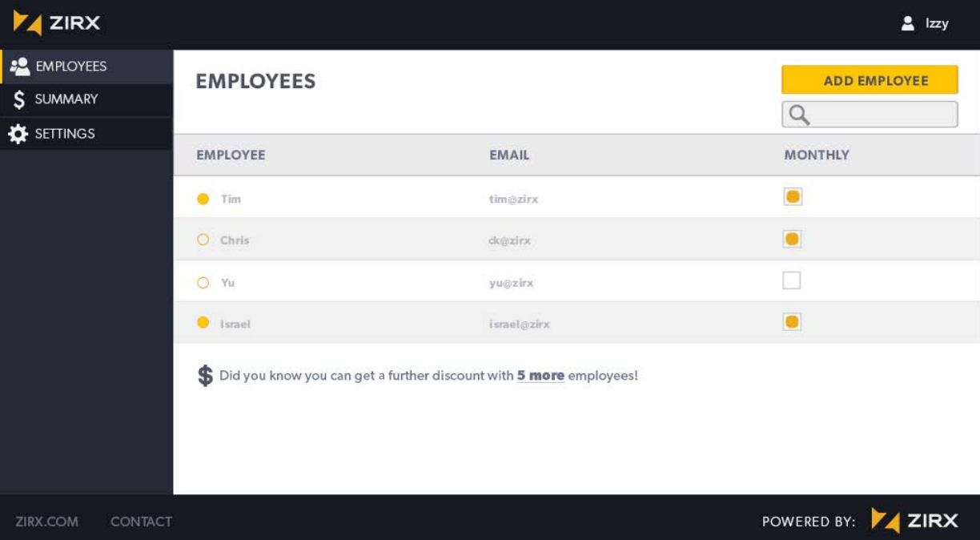This screenshot has height=540, width=980.
Task: Uncheck the Monthly checkbox for Chris
Action: click(x=793, y=239)
